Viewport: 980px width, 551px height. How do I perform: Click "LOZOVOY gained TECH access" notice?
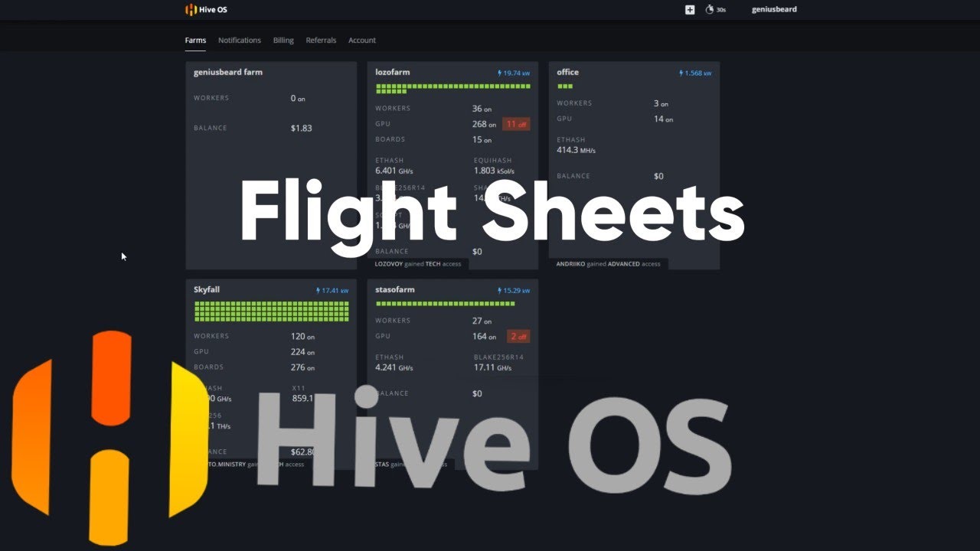418,264
